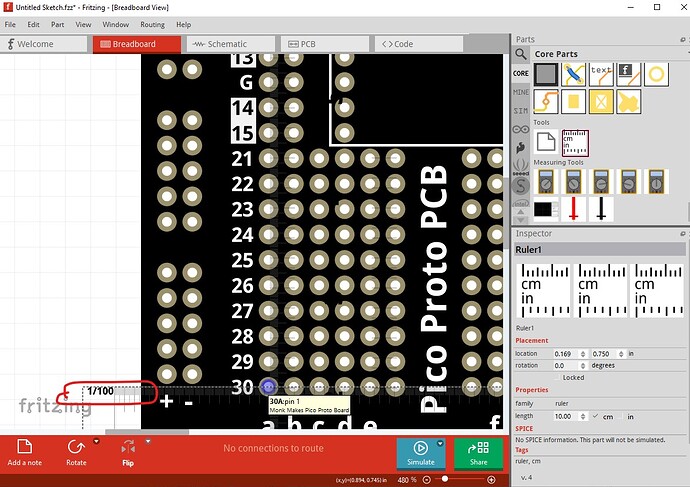This screenshot has height=487, width=690.
Task: Open the Arduino parts bin
Action: coord(521,129)
